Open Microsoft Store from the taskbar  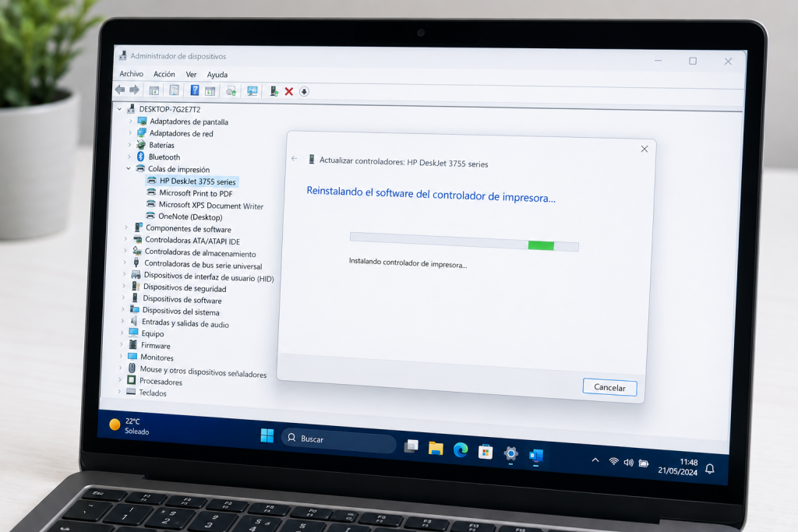tap(486, 452)
